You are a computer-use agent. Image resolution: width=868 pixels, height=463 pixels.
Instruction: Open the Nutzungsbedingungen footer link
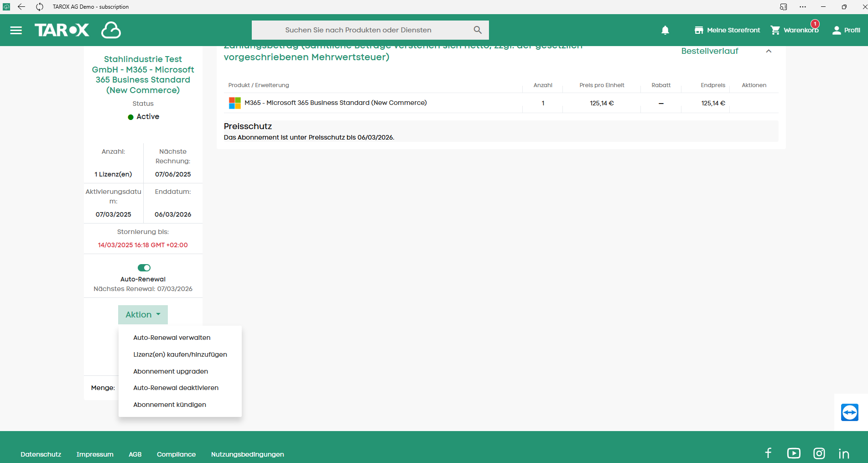[x=247, y=454]
